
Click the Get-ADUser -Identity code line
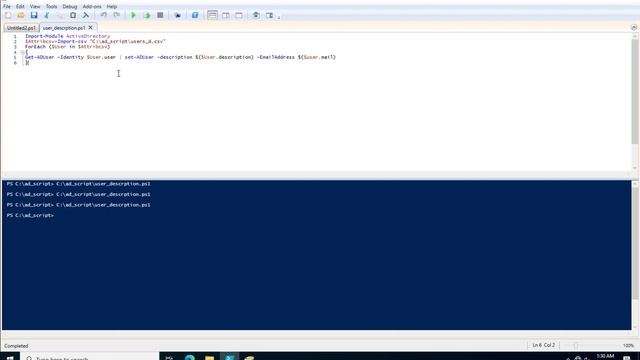pos(180,57)
